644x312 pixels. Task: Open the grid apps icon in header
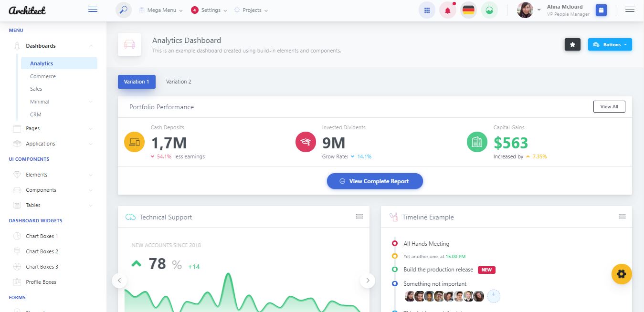coord(427,10)
